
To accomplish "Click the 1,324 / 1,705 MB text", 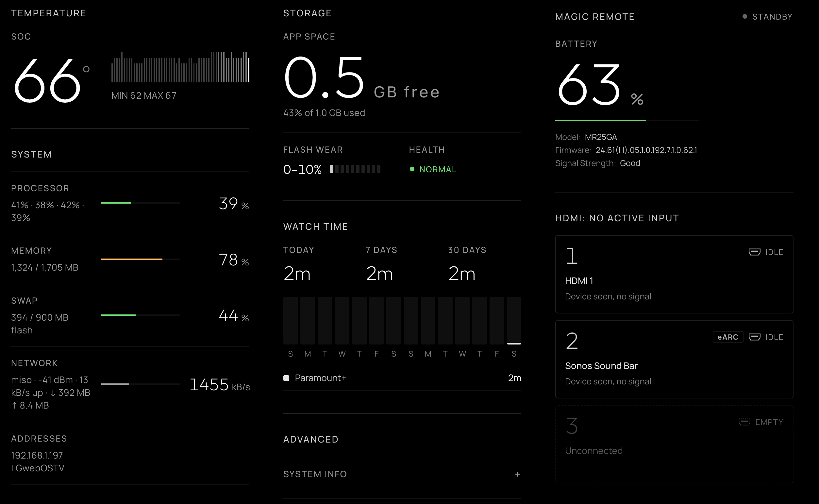I will tap(45, 267).
